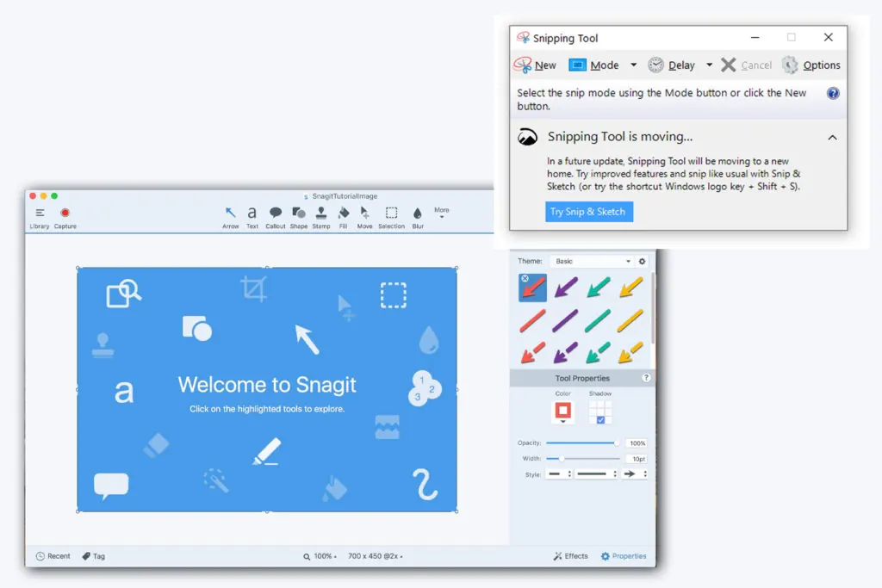This screenshot has height=588, width=882.
Task: Click the highlighted pen icon on canvas
Action: (267, 451)
